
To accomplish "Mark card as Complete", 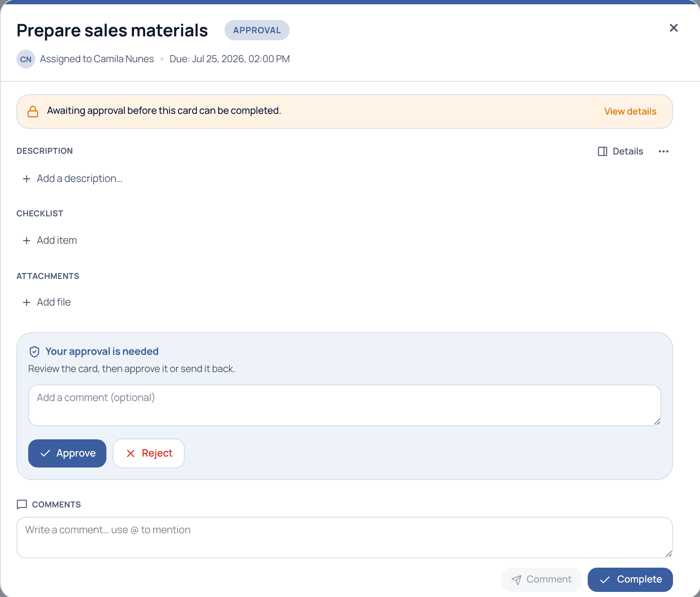I will pyautogui.click(x=630, y=579).
